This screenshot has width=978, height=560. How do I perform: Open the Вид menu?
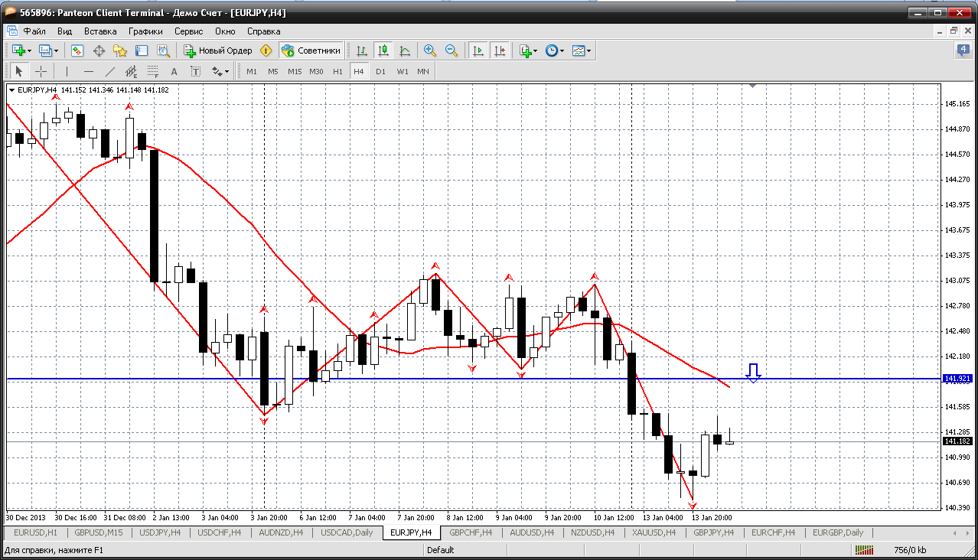coord(65,31)
